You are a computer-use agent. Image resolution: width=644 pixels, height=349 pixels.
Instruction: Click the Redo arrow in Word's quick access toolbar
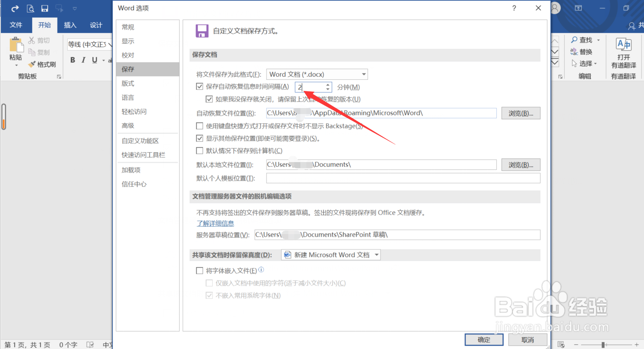(15, 9)
